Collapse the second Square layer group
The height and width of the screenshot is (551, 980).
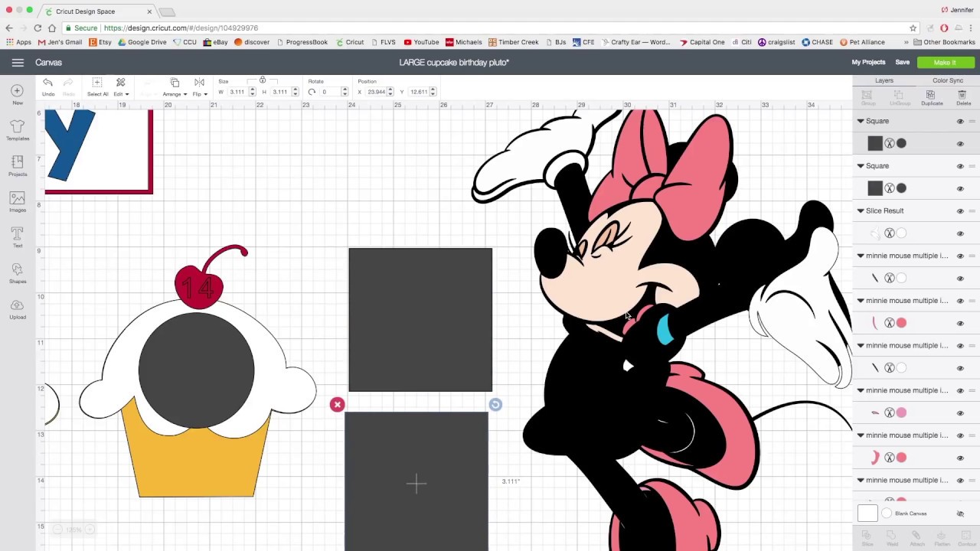(861, 166)
